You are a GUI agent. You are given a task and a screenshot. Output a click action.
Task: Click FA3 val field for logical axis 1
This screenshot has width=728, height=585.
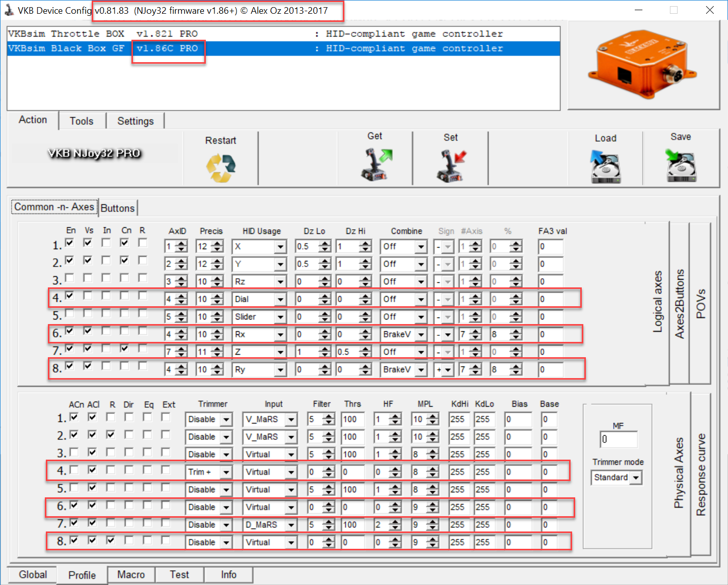(x=551, y=247)
